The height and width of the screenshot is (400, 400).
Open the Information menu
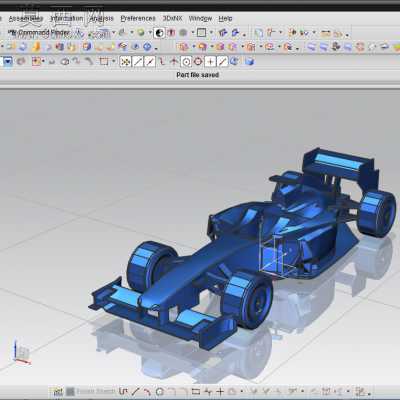pos(67,19)
